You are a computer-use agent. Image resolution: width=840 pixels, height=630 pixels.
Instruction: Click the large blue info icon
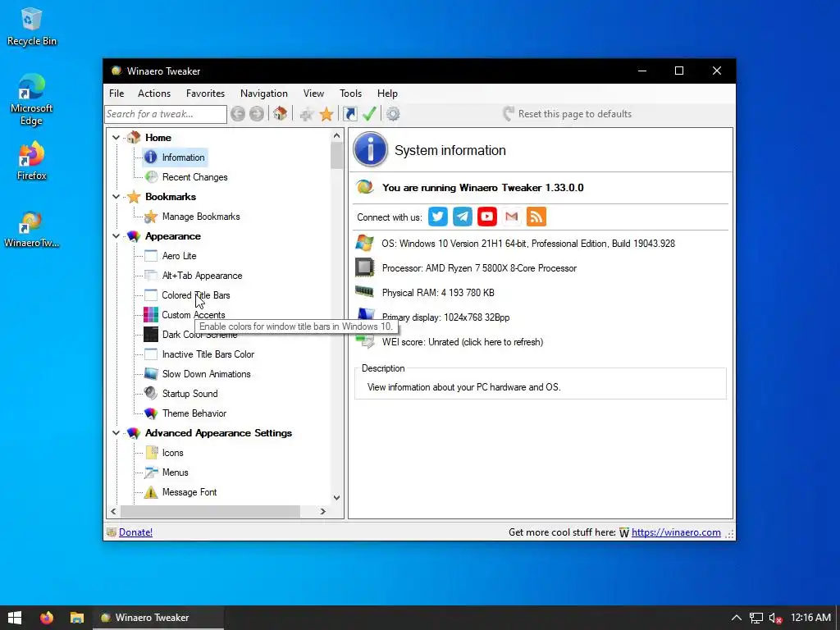pyautogui.click(x=370, y=149)
